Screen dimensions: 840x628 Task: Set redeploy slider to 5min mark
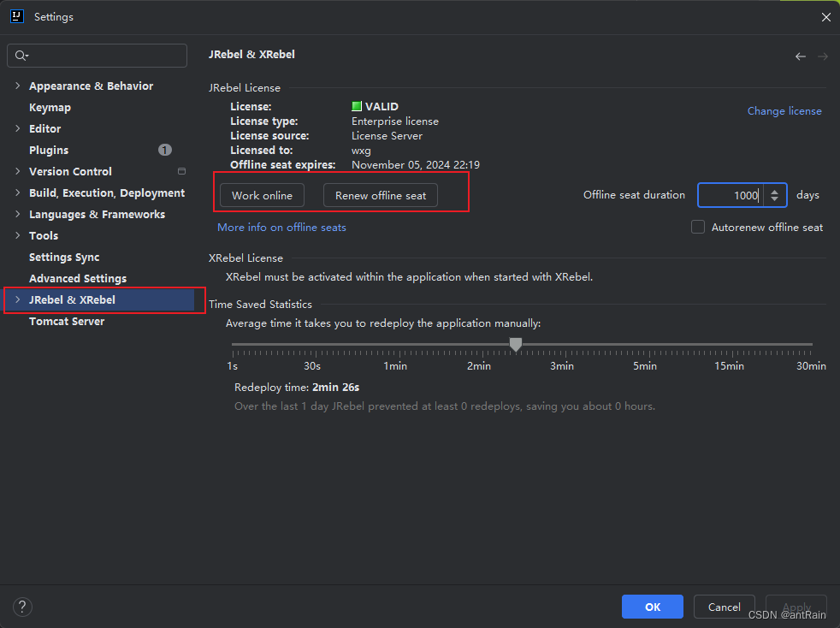pos(649,345)
